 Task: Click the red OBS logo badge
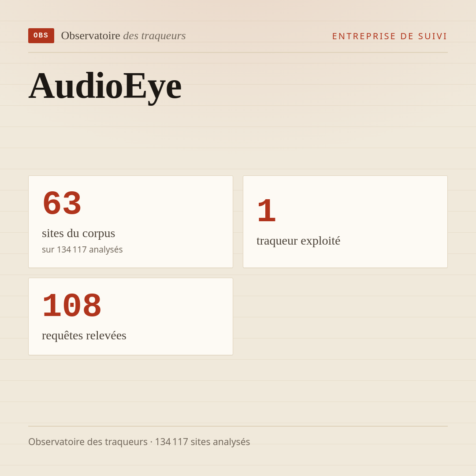(x=41, y=36)
